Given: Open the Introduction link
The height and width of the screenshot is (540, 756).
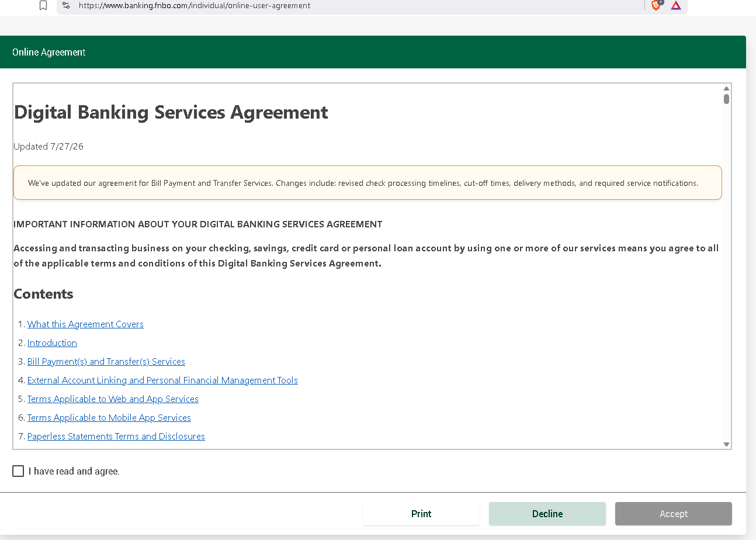Looking at the screenshot, I should [52, 343].
